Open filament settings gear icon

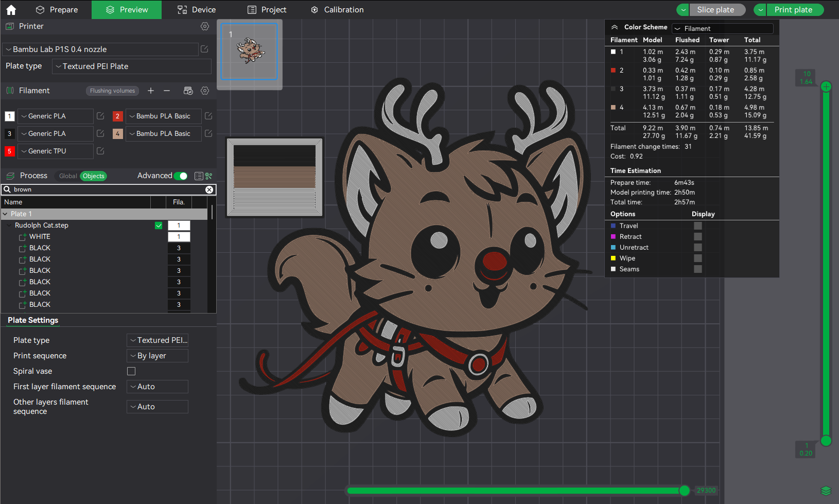point(205,91)
